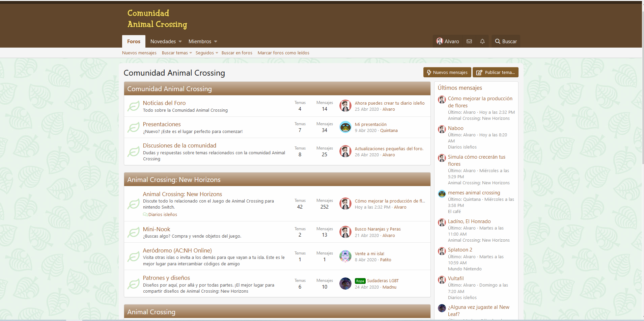The height and width of the screenshot is (321, 644).
Task: Open the inbox envelope icon
Action: (469, 41)
